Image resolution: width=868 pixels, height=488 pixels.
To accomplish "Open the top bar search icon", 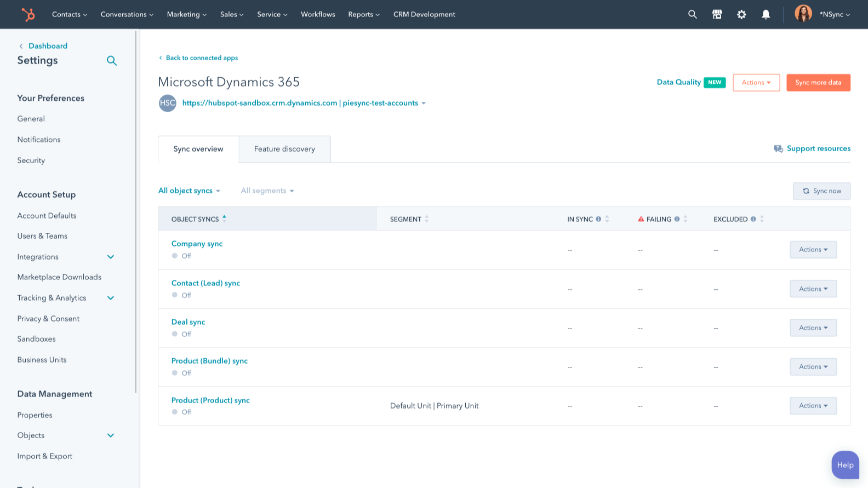I will coord(693,14).
